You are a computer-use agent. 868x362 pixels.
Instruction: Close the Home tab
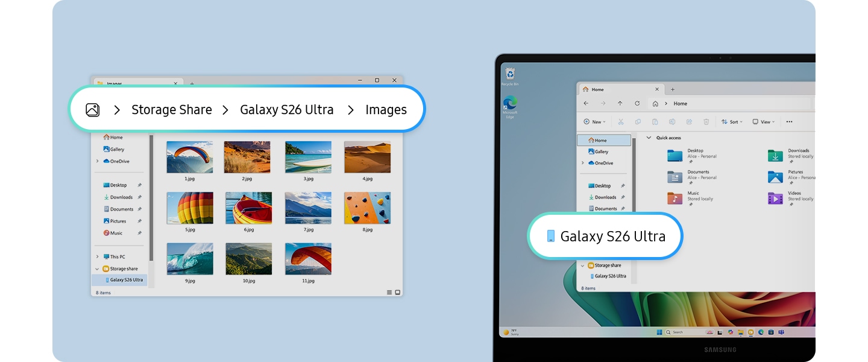(x=658, y=89)
